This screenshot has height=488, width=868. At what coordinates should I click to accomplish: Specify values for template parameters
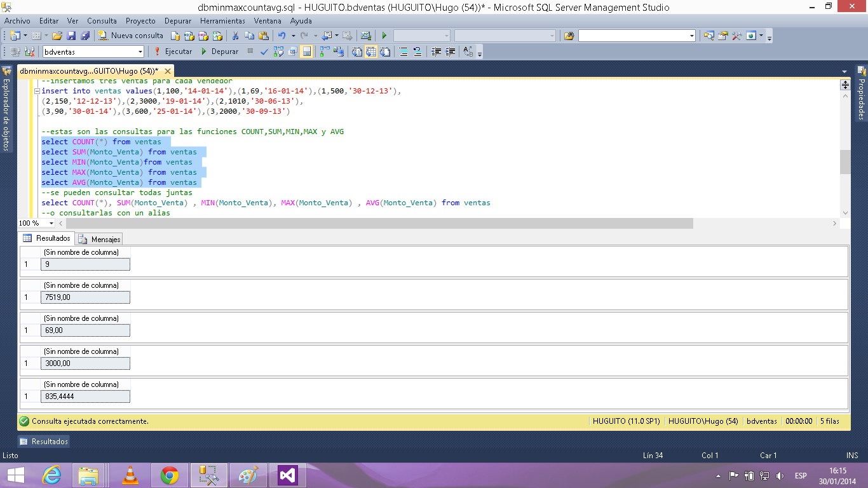pyautogui.click(x=468, y=51)
